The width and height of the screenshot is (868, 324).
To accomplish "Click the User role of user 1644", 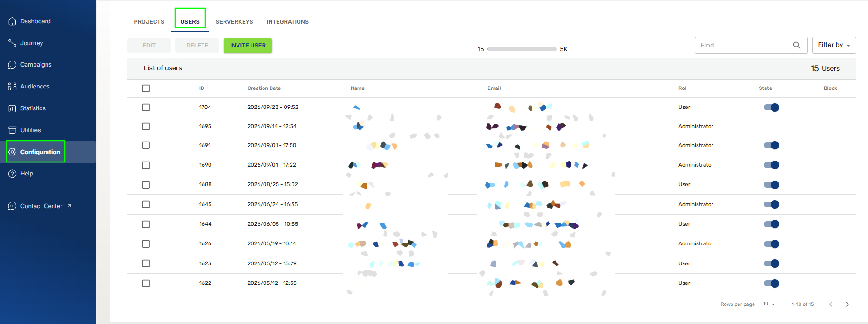I will point(684,224).
